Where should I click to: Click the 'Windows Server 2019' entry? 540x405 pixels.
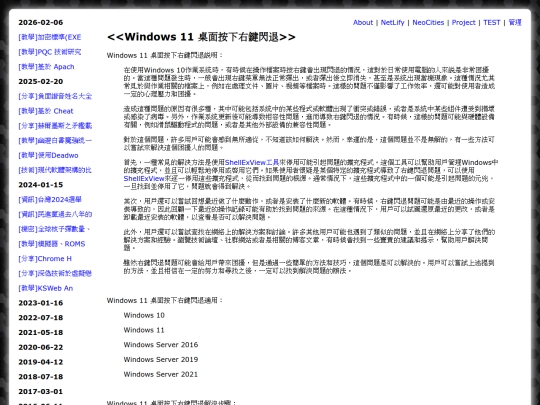pyautogui.click(x=161, y=360)
